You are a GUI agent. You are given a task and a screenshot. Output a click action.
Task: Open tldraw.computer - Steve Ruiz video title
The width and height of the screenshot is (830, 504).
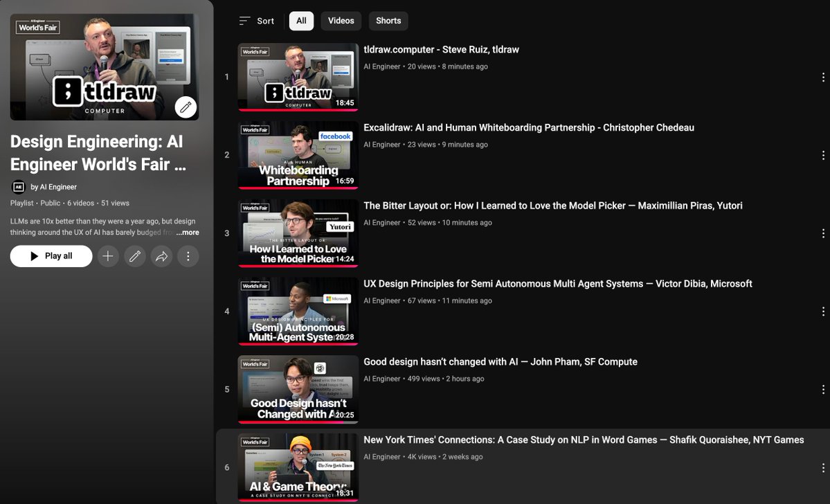(x=442, y=50)
